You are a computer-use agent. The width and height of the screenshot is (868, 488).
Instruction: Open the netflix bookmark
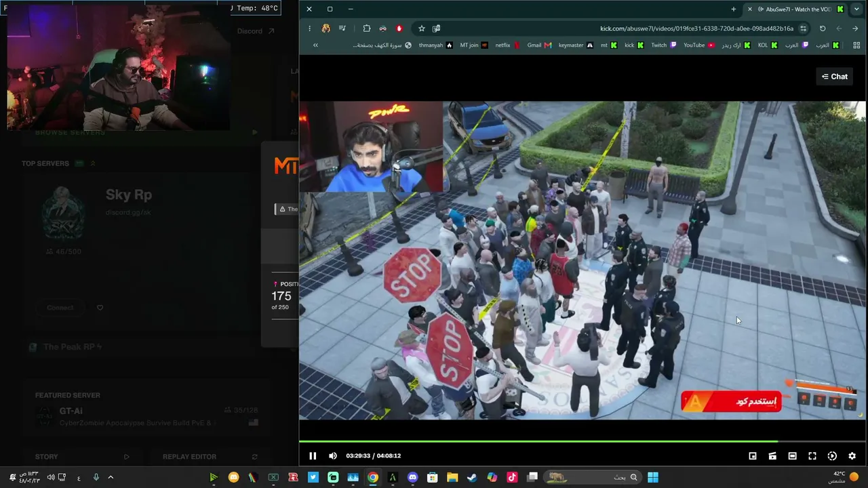tap(508, 45)
